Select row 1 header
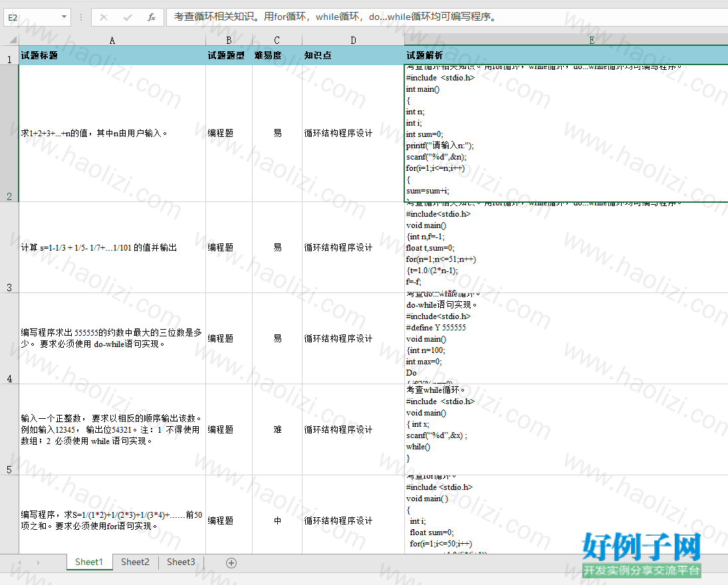This screenshot has width=728, height=585. tap(9, 55)
